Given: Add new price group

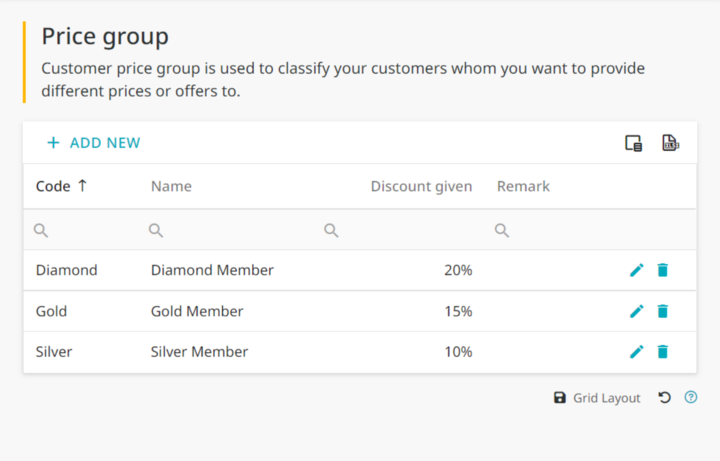Looking at the screenshot, I should pyautogui.click(x=94, y=143).
